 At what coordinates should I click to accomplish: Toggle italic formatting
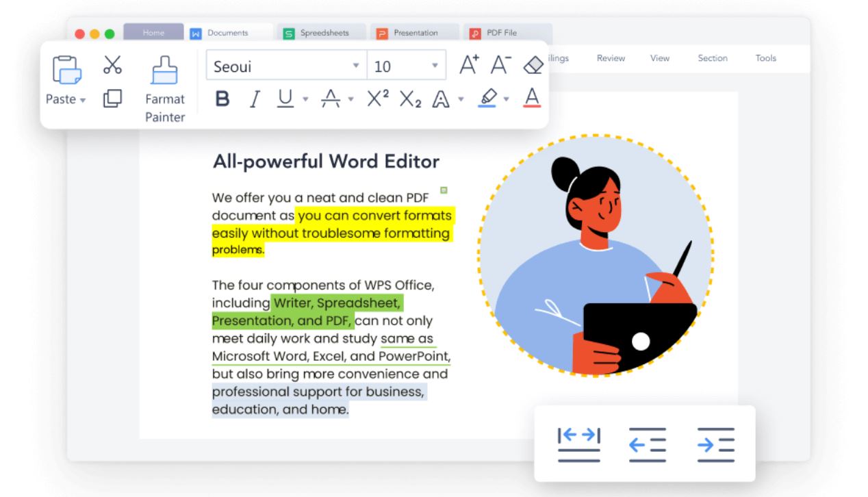254,99
